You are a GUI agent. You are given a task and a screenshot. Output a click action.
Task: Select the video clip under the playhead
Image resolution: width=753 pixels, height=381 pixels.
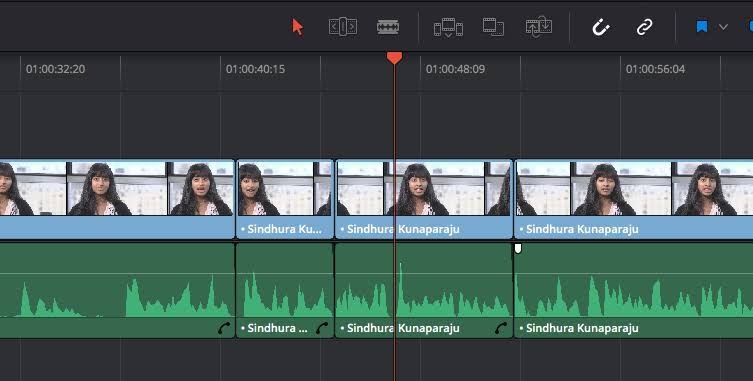(424, 198)
